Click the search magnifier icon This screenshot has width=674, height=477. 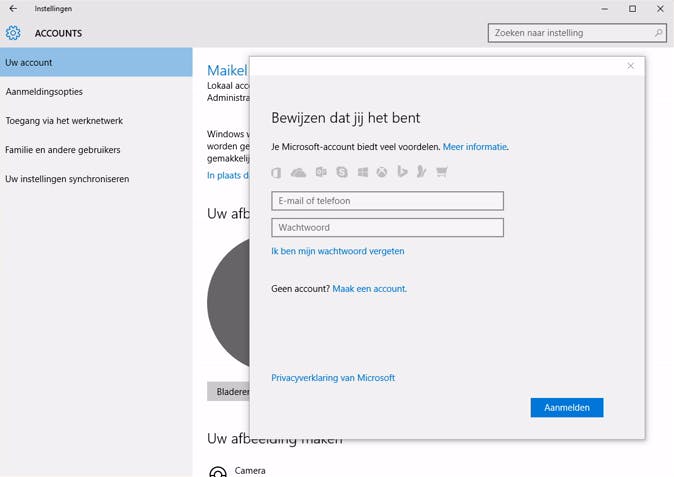click(x=658, y=33)
